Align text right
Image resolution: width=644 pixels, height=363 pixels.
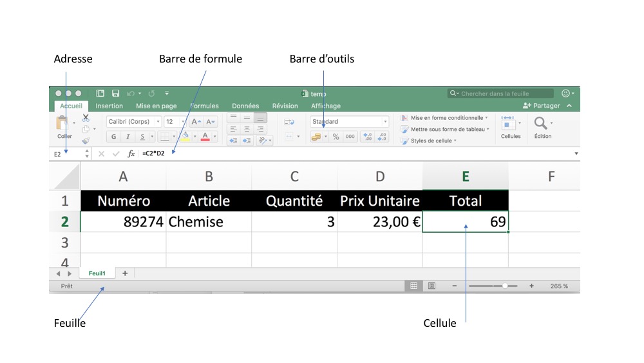click(260, 129)
